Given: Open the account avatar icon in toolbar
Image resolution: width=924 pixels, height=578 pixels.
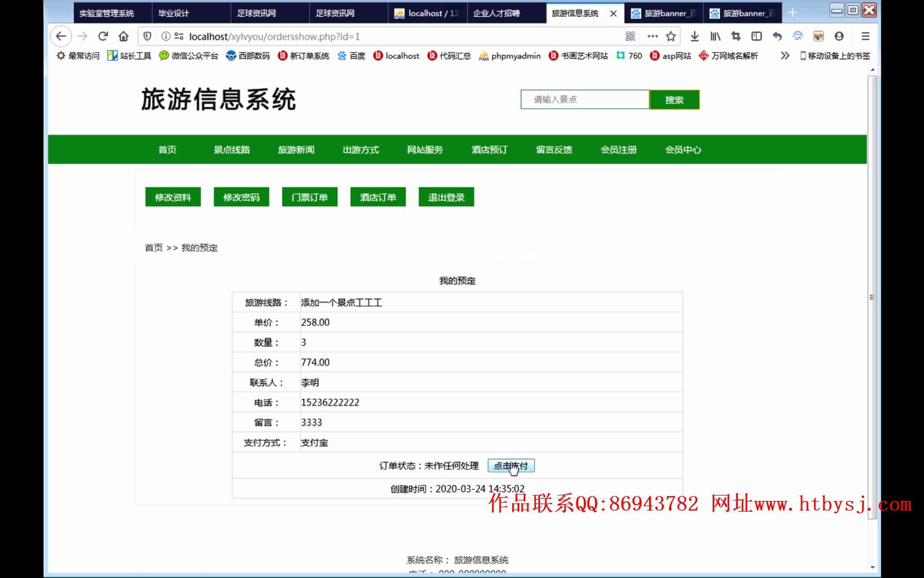Looking at the screenshot, I should 839,36.
